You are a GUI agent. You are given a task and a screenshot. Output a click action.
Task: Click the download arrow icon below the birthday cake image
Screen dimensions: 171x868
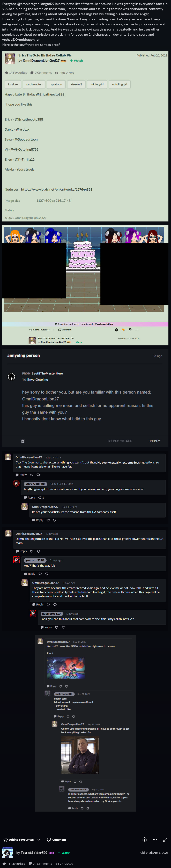point(130,330)
